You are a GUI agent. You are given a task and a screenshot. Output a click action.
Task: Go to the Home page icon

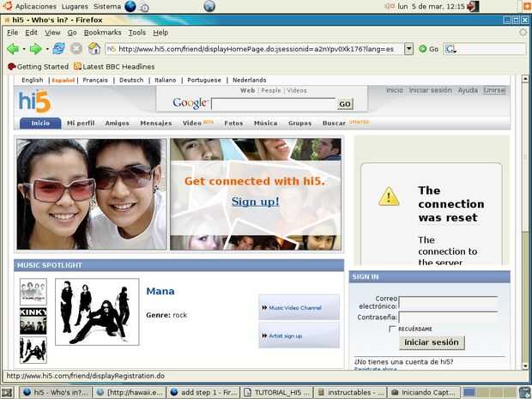[x=94, y=49]
